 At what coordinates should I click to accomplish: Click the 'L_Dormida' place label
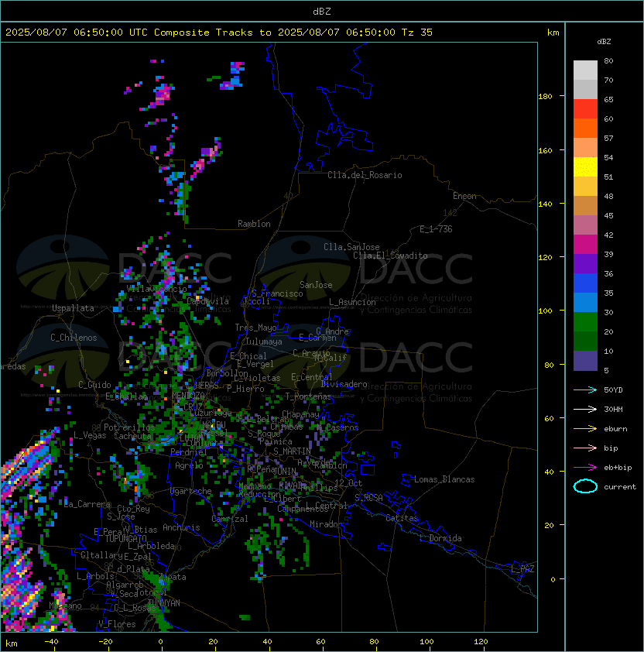[440, 538]
